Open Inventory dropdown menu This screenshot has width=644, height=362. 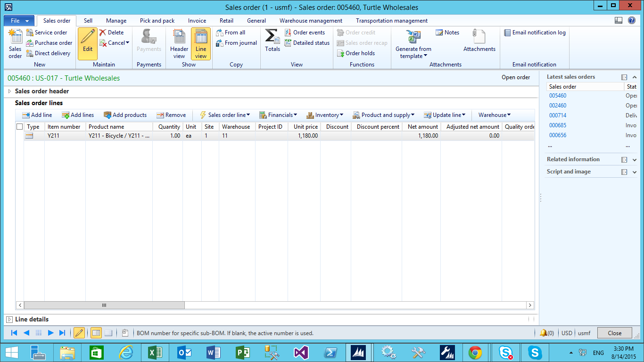tap(325, 115)
